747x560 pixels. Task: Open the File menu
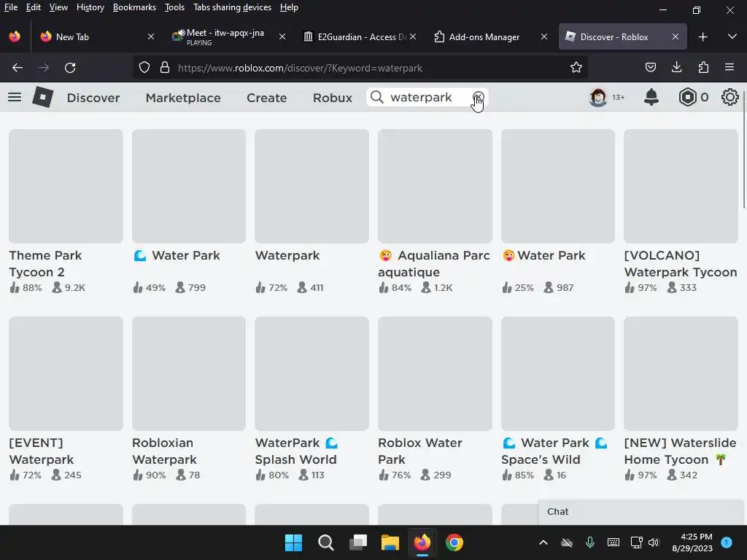tap(10, 7)
